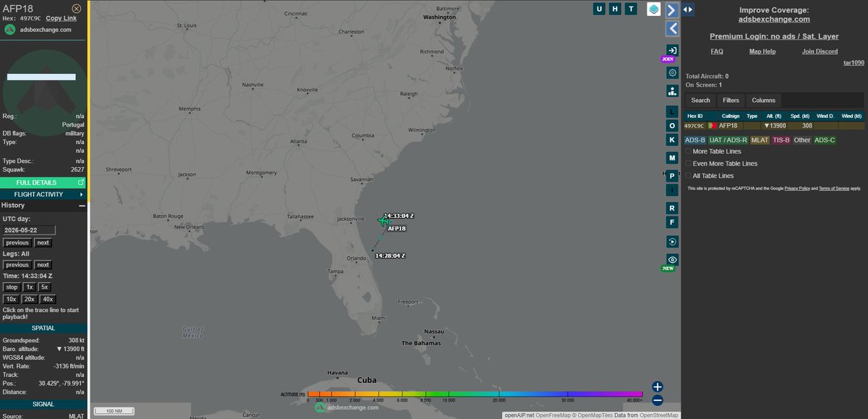Switch to the Search tab
The width and height of the screenshot is (868, 419).
pyautogui.click(x=700, y=101)
